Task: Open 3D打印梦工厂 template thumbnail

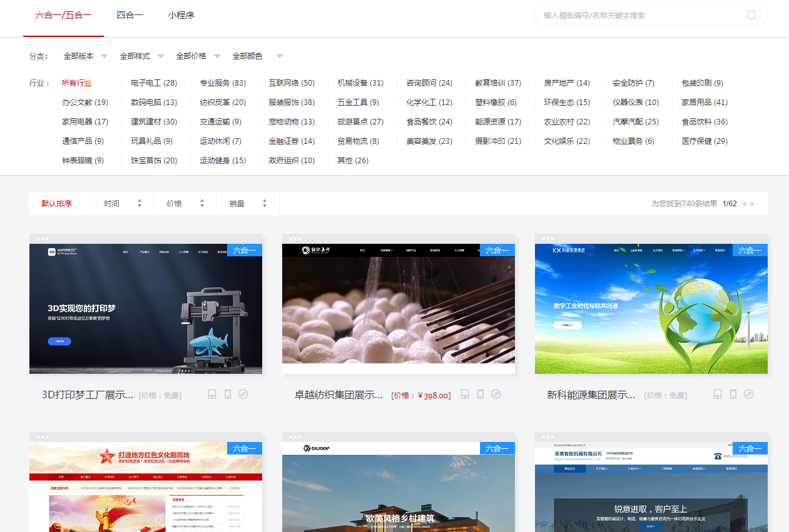Action: [146, 309]
